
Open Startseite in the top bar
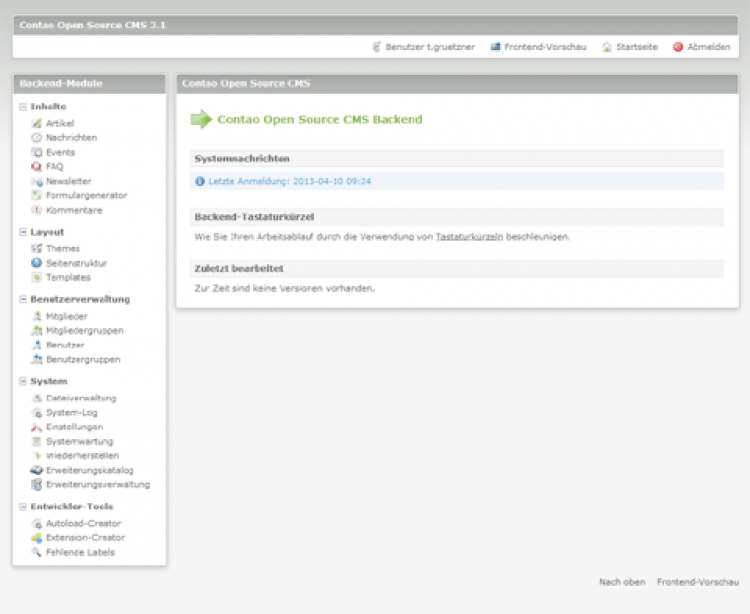tap(636, 47)
